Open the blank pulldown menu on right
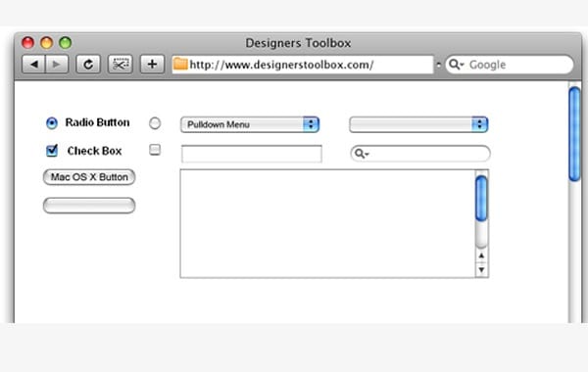 pyautogui.click(x=418, y=124)
